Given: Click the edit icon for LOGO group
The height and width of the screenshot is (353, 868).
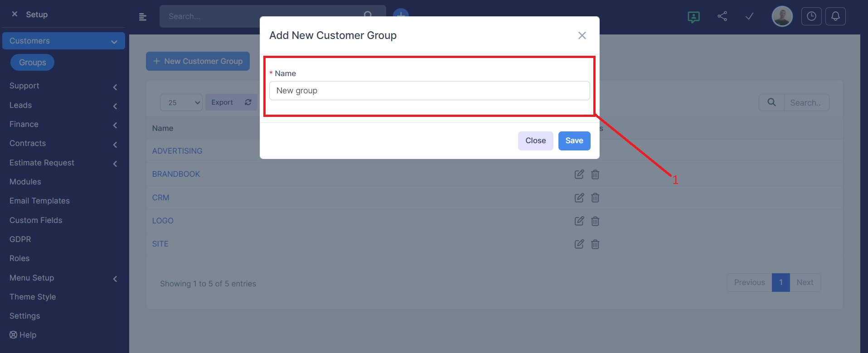Looking at the screenshot, I should (579, 221).
